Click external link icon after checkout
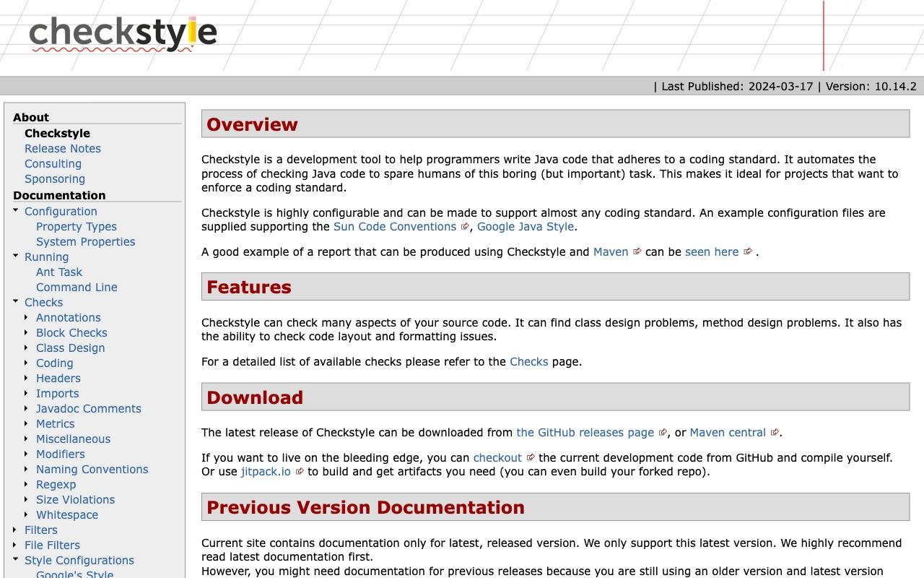 (x=531, y=458)
